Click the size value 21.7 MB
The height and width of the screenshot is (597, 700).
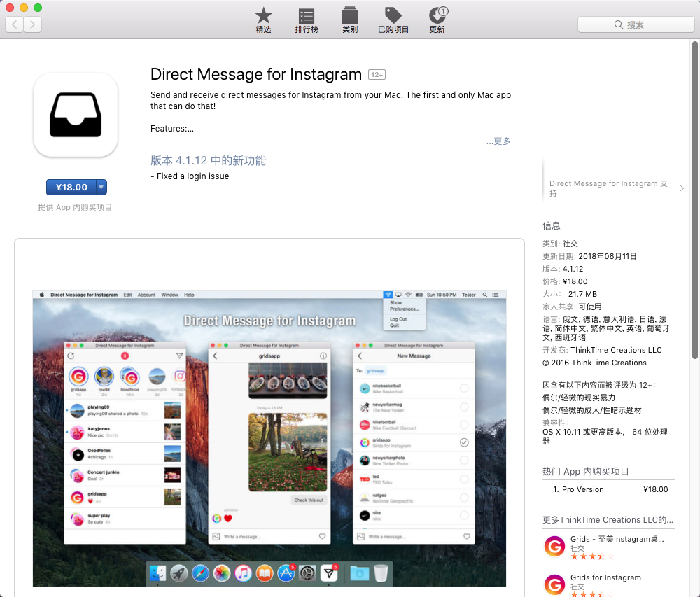coord(582,294)
